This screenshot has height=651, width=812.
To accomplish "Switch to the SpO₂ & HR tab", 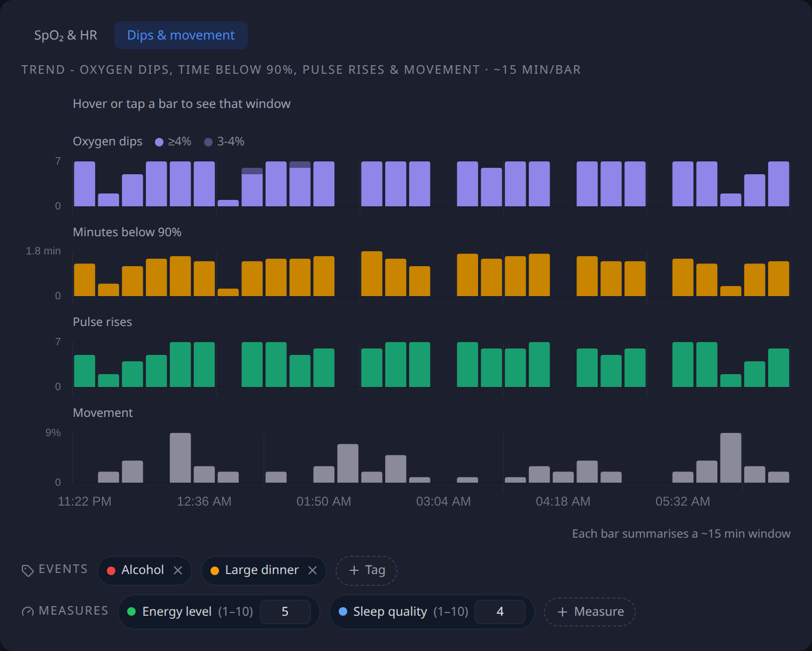I will point(66,35).
